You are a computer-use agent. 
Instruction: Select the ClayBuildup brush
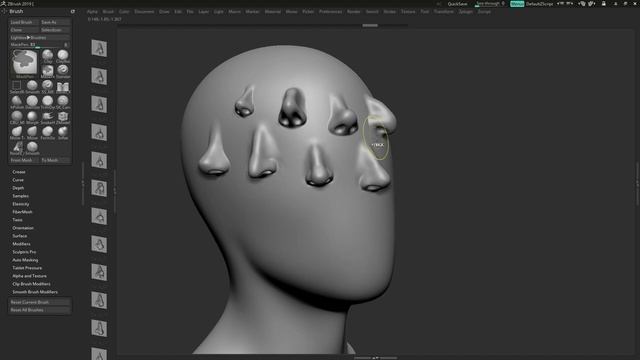pos(63,56)
